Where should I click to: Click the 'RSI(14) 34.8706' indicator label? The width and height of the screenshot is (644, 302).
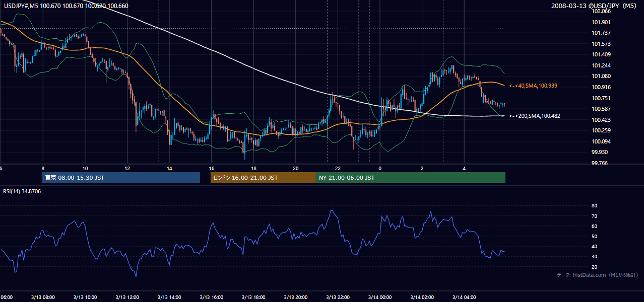click(x=21, y=191)
